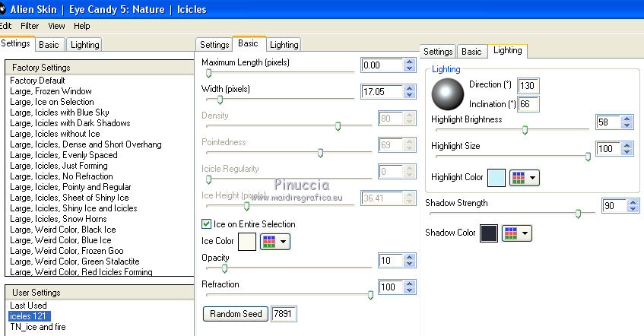Increase Refraction with up spinner arrow
This screenshot has height=336, width=644.
(409, 284)
